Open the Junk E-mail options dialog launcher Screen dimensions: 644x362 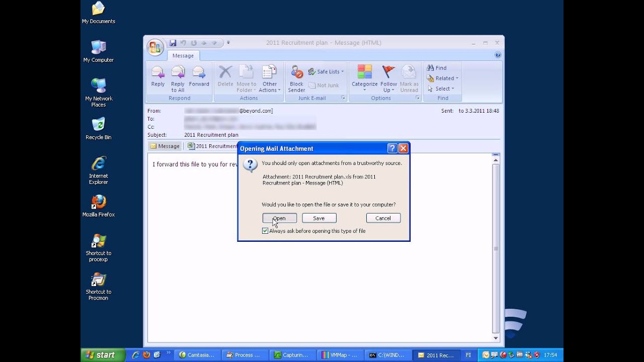(343, 98)
